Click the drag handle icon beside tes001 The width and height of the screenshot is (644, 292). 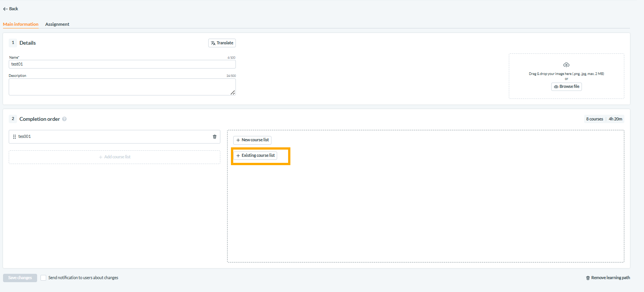pos(14,137)
